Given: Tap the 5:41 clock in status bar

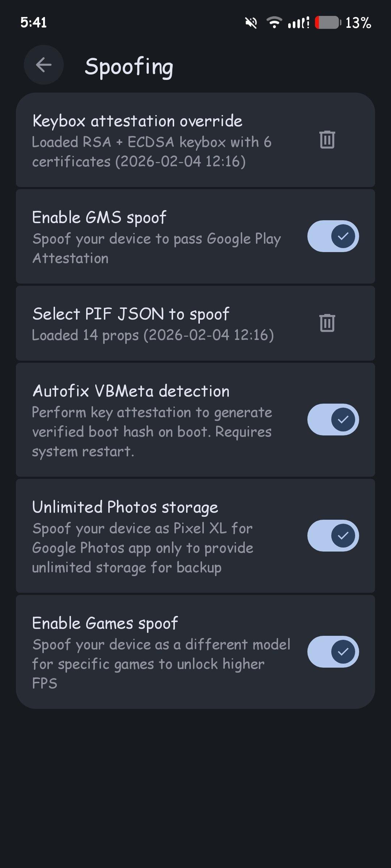Looking at the screenshot, I should (x=33, y=23).
